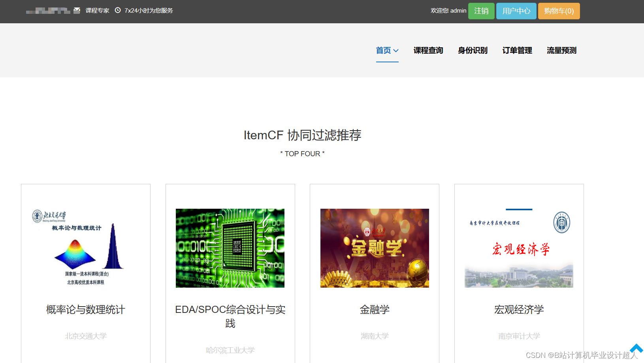
Task: Click the EDA/SPOC course cover image
Action: [x=230, y=248]
